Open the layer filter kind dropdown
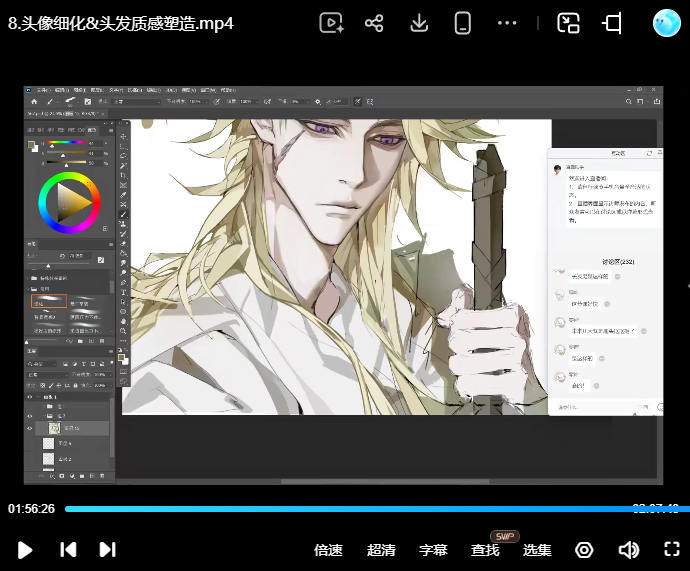Viewport: 690px width, 571px height. coord(42,364)
